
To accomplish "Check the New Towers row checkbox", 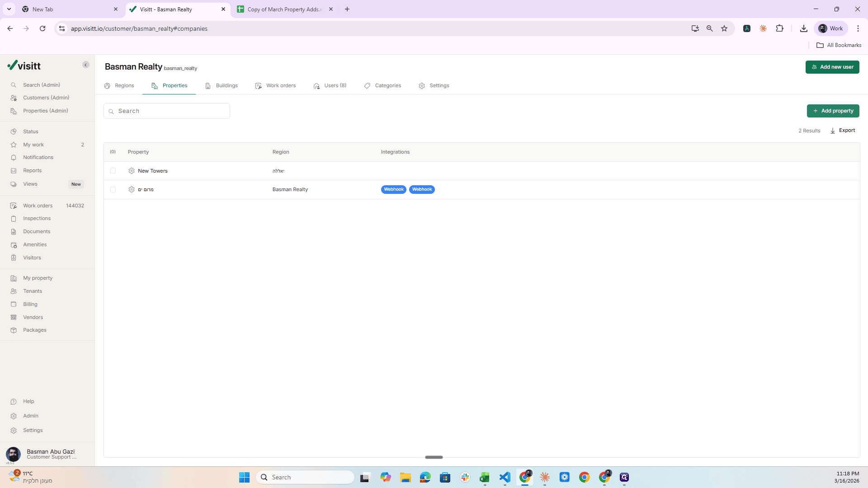I will coord(113,171).
